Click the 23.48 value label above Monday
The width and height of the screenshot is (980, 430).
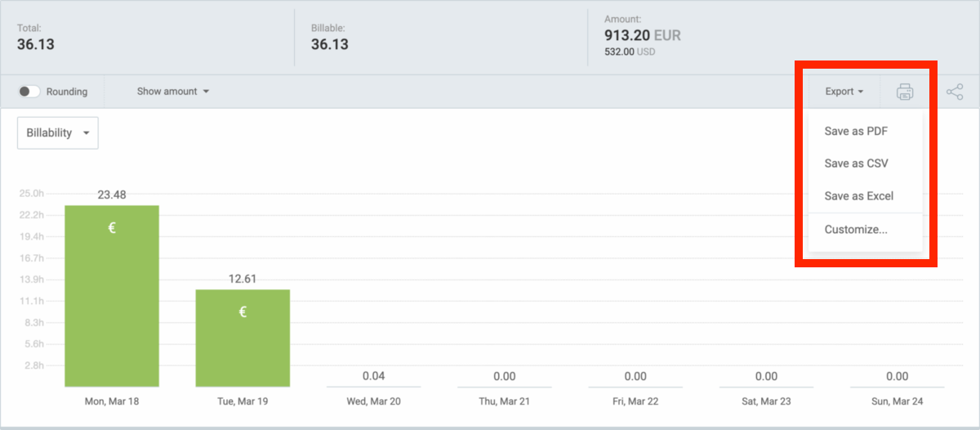(112, 195)
